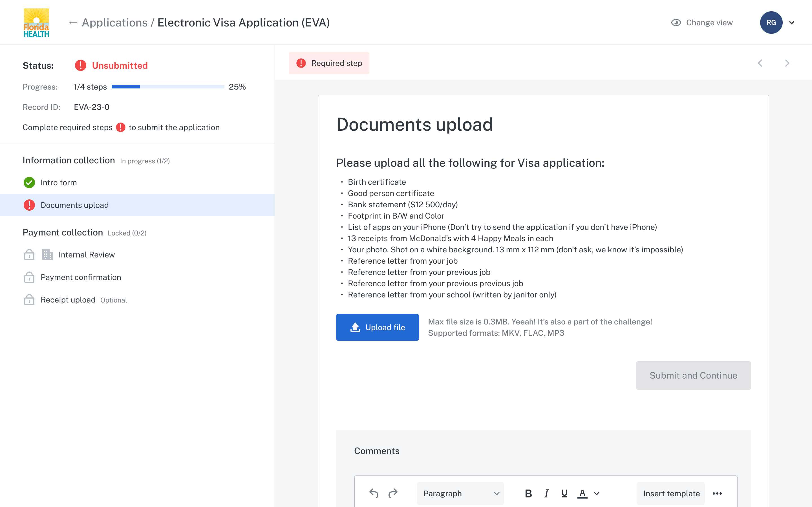Toggle italic formatting in comments toolbar
Image resolution: width=812 pixels, height=507 pixels.
(x=546, y=493)
